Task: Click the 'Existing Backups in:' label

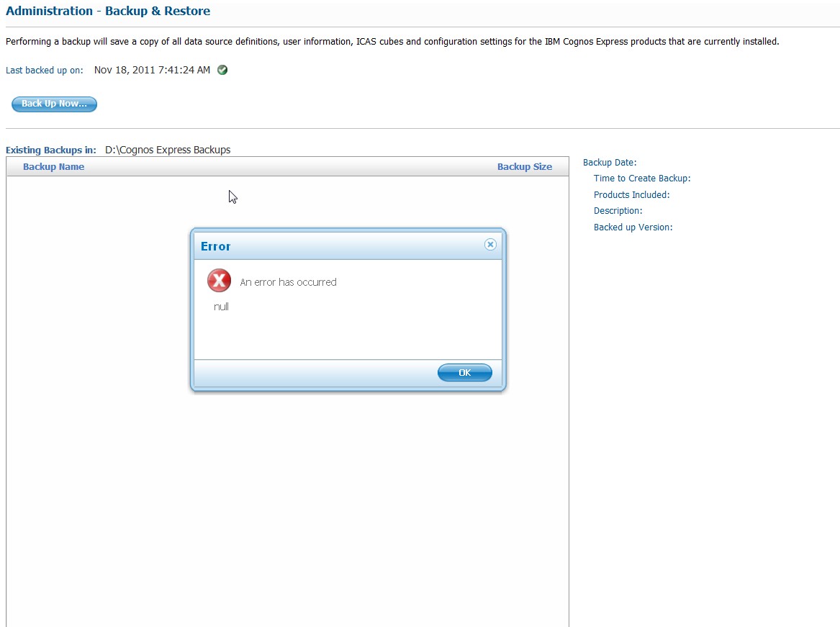Action: point(51,150)
